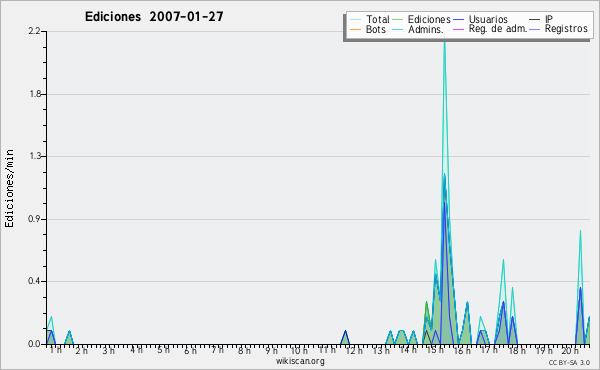Screen dimensions: 600x370
Task: Click the 15 h x-axis label
Action: (435, 350)
